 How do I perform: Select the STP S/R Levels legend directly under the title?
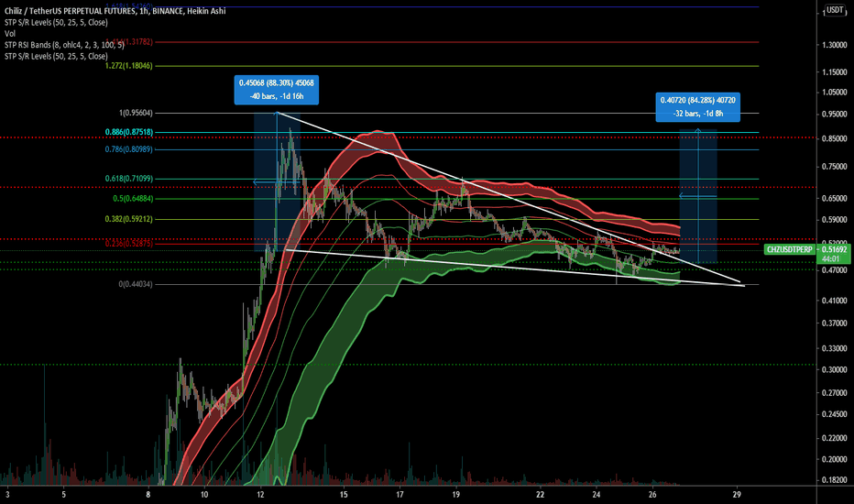pos(56,22)
